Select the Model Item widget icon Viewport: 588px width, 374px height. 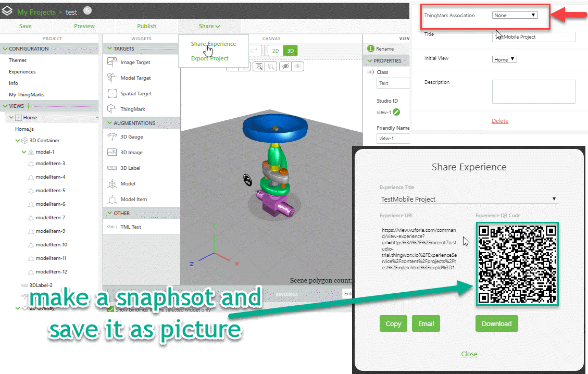(112, 199)
